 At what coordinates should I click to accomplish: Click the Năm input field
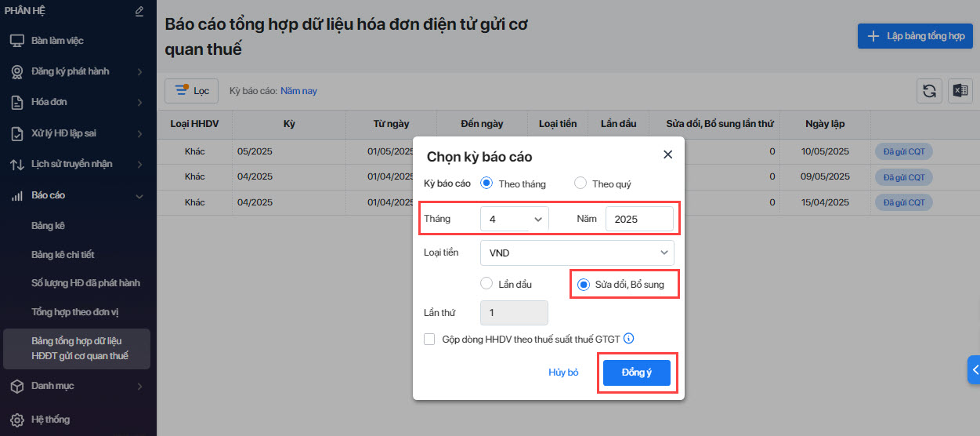(639, 220)
